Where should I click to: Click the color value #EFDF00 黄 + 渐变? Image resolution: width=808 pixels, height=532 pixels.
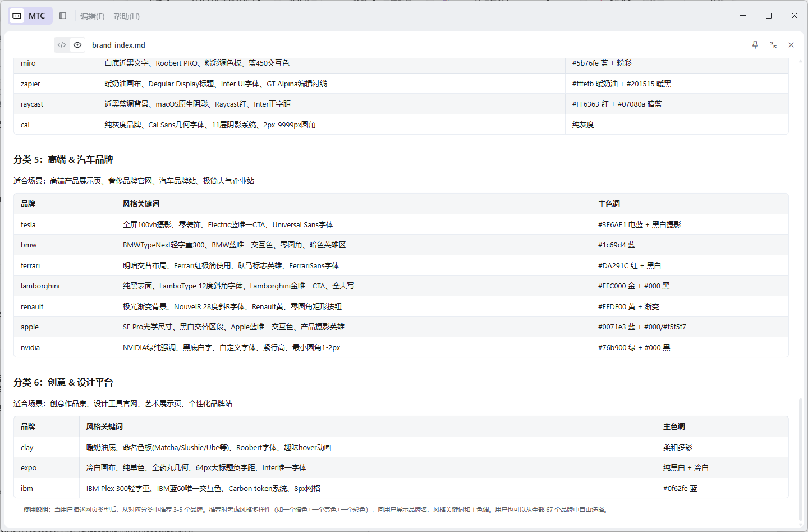click(628, 307)
